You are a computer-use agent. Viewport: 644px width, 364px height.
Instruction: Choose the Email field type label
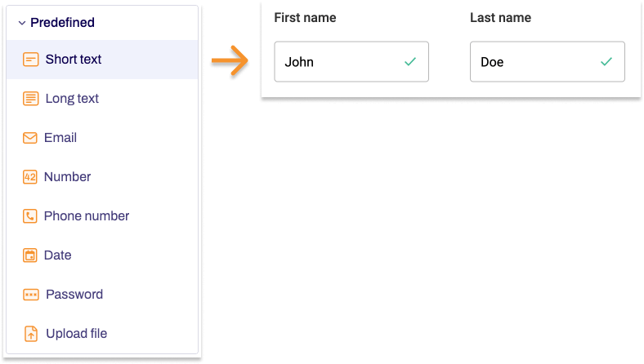click(x=60, y=138)
